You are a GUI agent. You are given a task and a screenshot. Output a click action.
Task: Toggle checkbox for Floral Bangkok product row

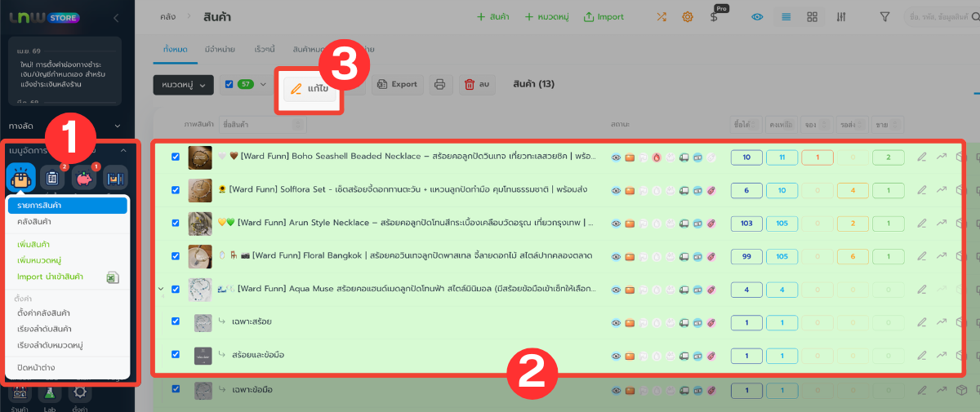(176, 256)
